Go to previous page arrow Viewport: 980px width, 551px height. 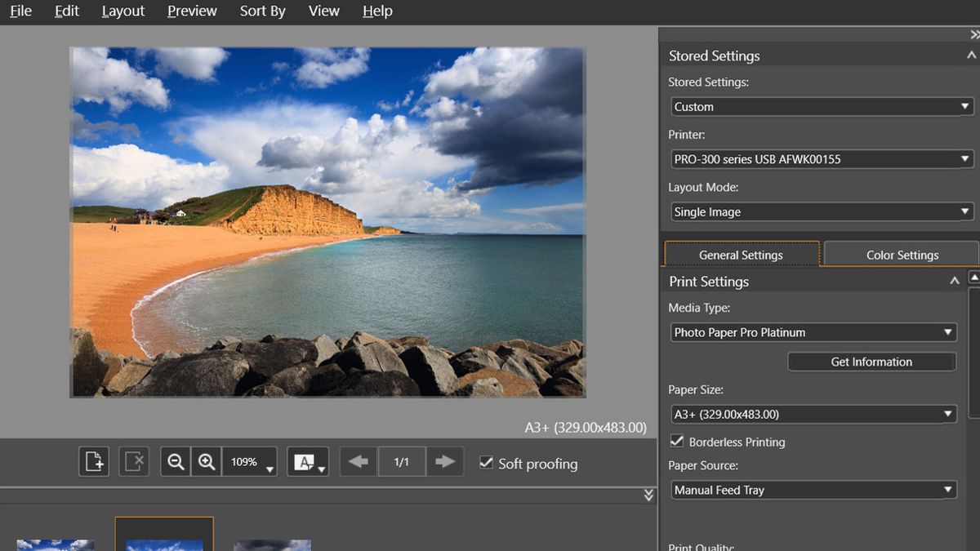(359, 462)
